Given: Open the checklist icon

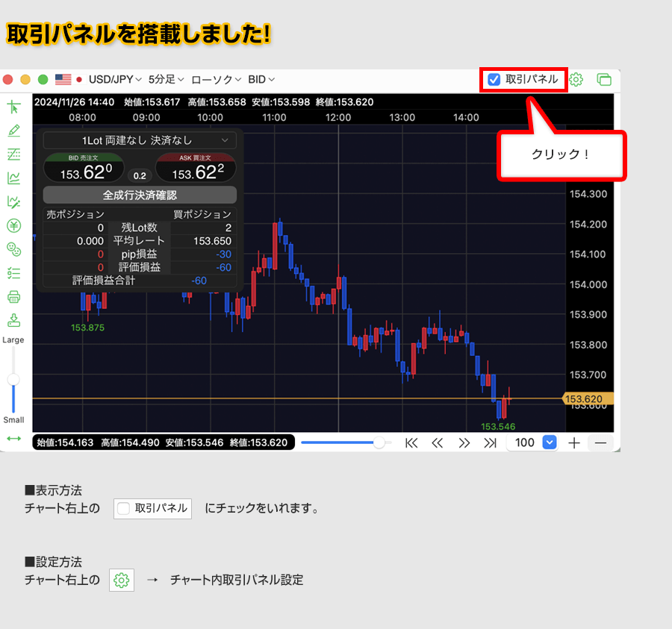Looking at the screenshot, I should click(13, 273).
